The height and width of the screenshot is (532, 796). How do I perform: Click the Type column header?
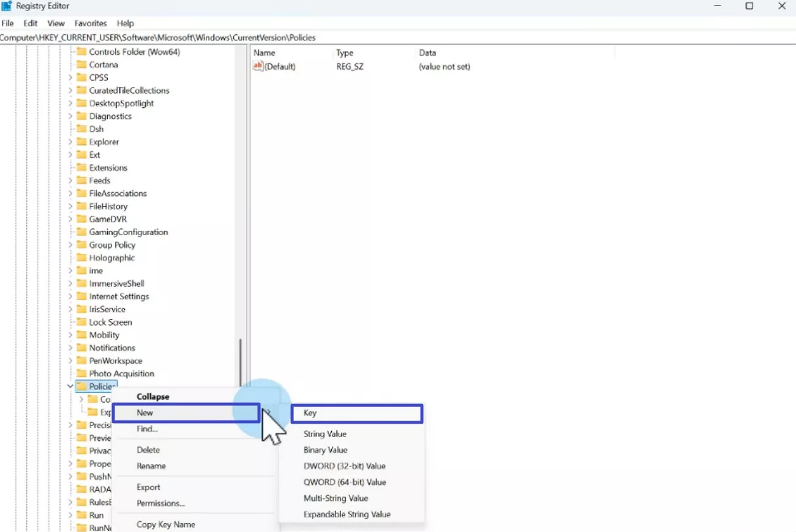click(345, 53)
